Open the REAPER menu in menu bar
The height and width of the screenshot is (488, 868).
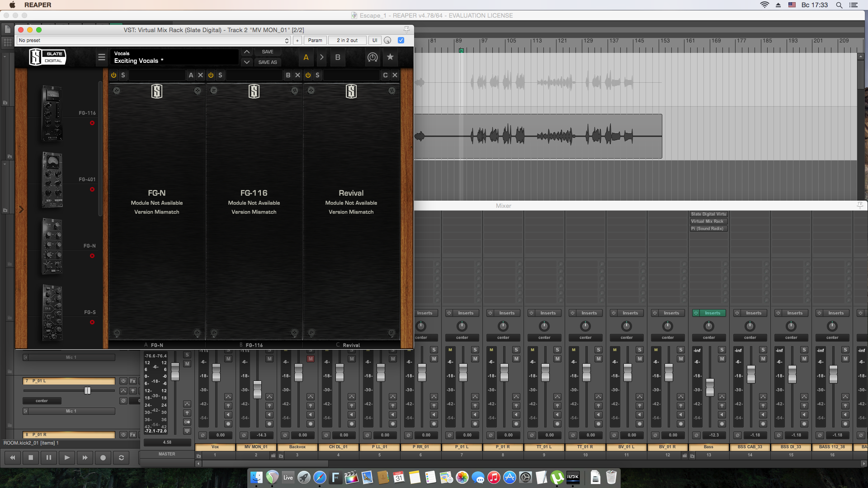[x=38, y=5]
